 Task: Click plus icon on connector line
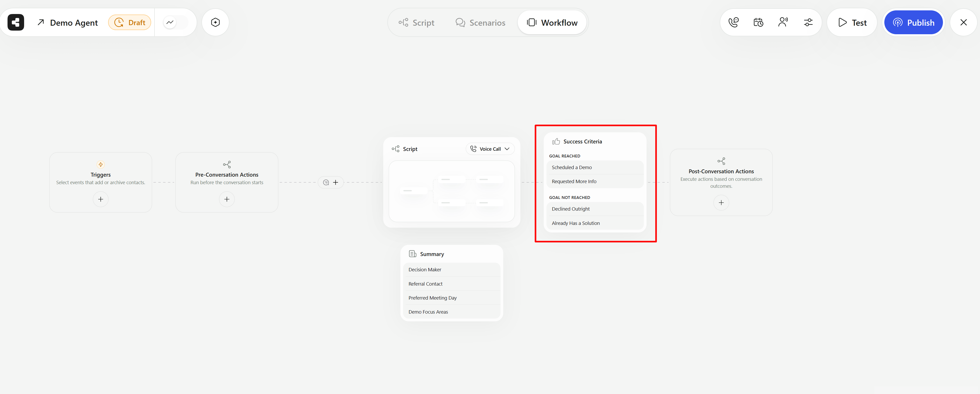335,182
